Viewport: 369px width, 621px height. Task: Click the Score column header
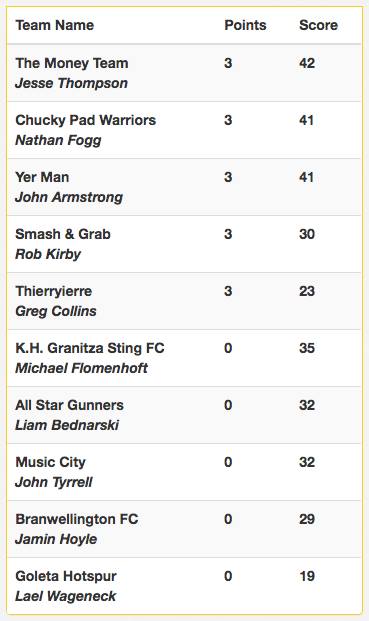click(x=318, y=25)
